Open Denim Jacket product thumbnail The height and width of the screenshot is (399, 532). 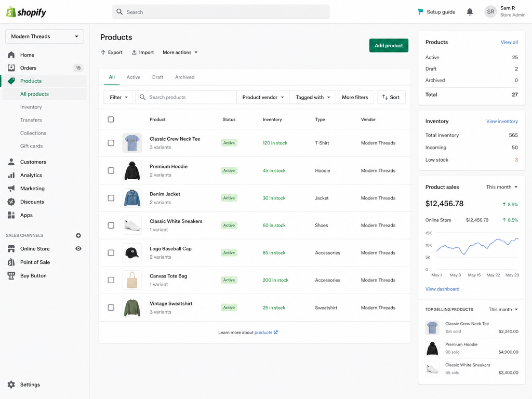pyautogui.click(x=132, y=198)
